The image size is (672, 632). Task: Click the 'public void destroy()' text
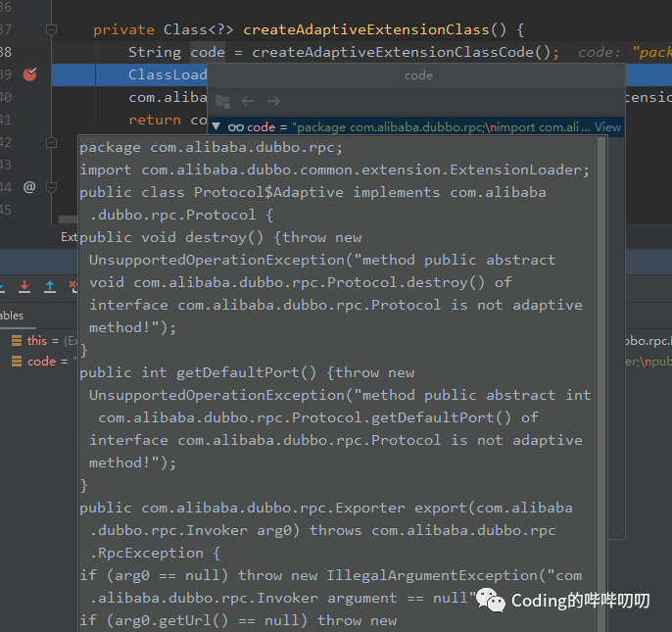(171, 237)
